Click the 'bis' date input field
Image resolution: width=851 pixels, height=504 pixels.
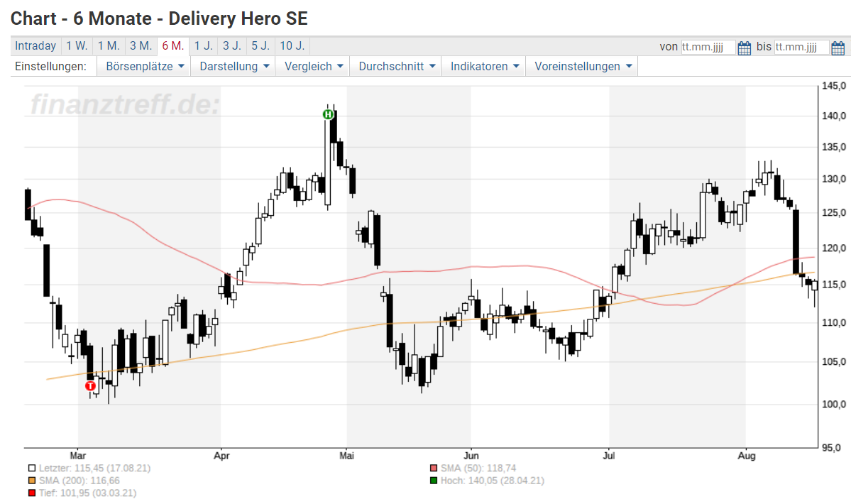tap(801, 47)
